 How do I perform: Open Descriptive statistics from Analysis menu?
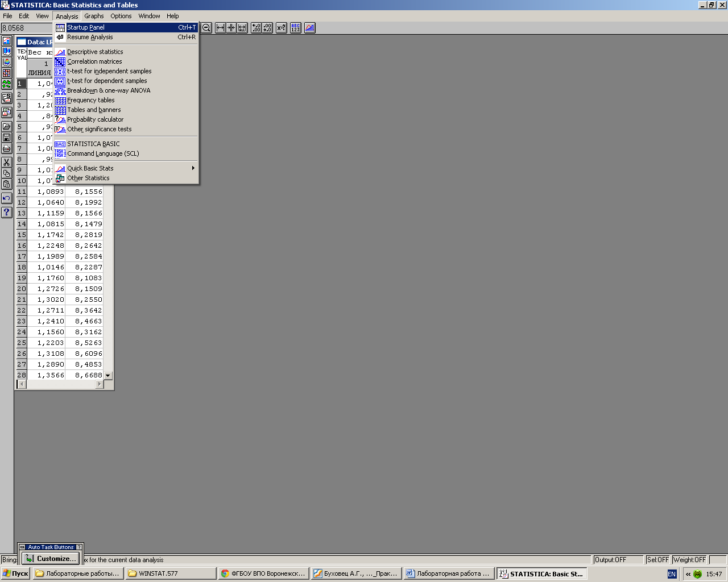coord(126,52)
